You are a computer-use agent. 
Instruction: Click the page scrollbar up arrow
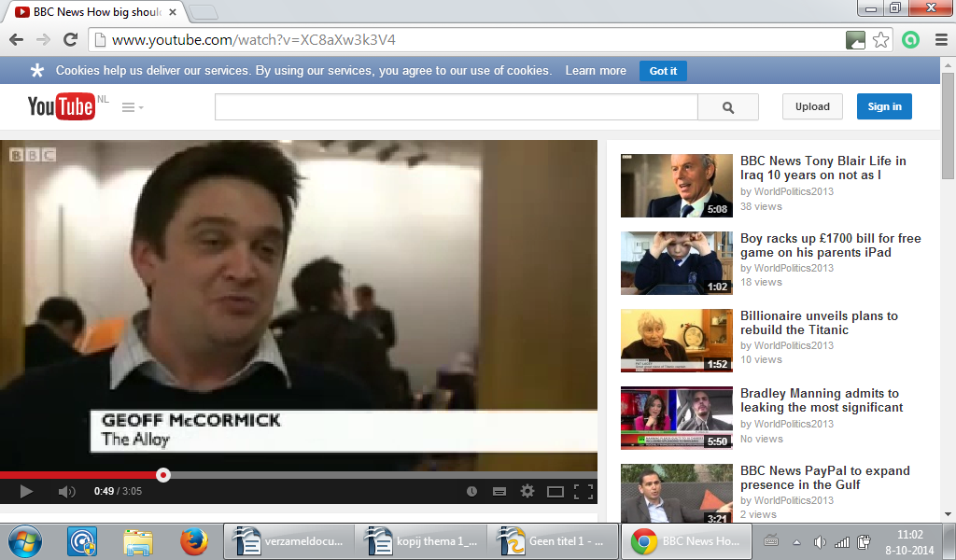pyautogui.click(x=948, y=64)
